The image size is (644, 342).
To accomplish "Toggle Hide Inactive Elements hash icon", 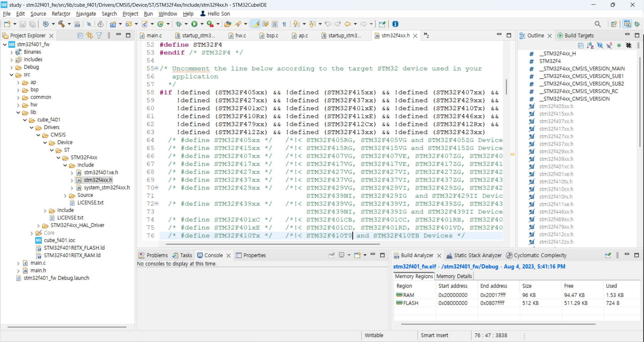I will pyautogui.click(x=629, y=45).
